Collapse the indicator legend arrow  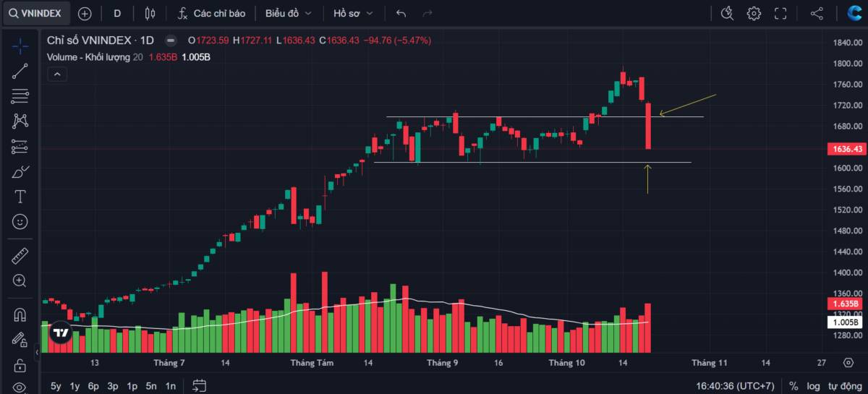(x=56, y=74)
